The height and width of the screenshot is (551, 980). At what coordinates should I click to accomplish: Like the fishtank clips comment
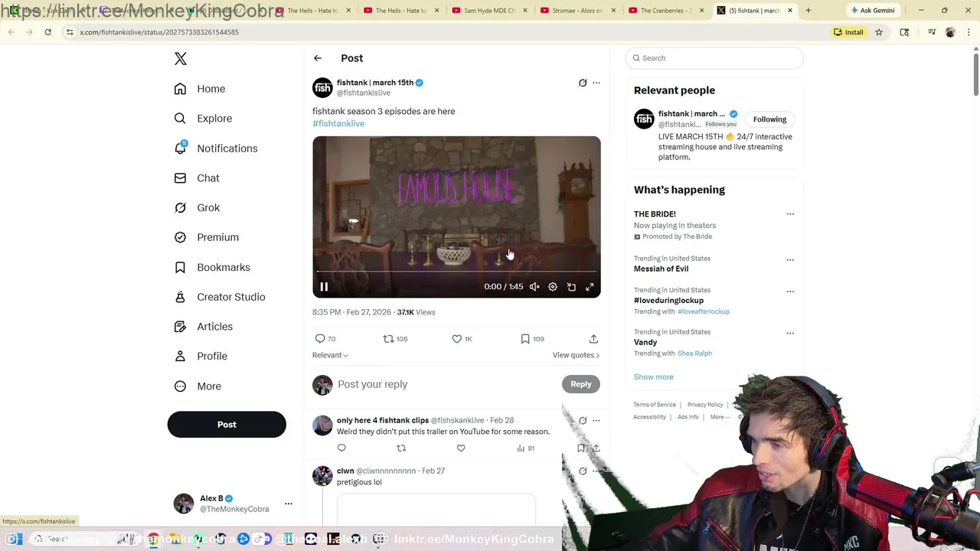tap(461, 448)
